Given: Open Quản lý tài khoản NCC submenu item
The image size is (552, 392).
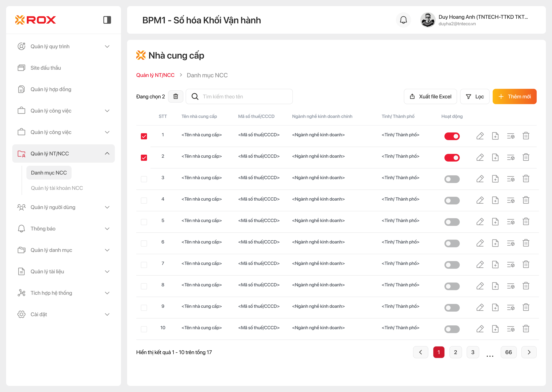Looking at the screenshot, I should (57, 188).
